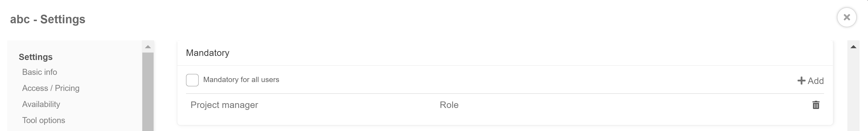Viewport: 868px width, 131px height.
Task: Click the Mandatory for all users label
Action: 241,80
